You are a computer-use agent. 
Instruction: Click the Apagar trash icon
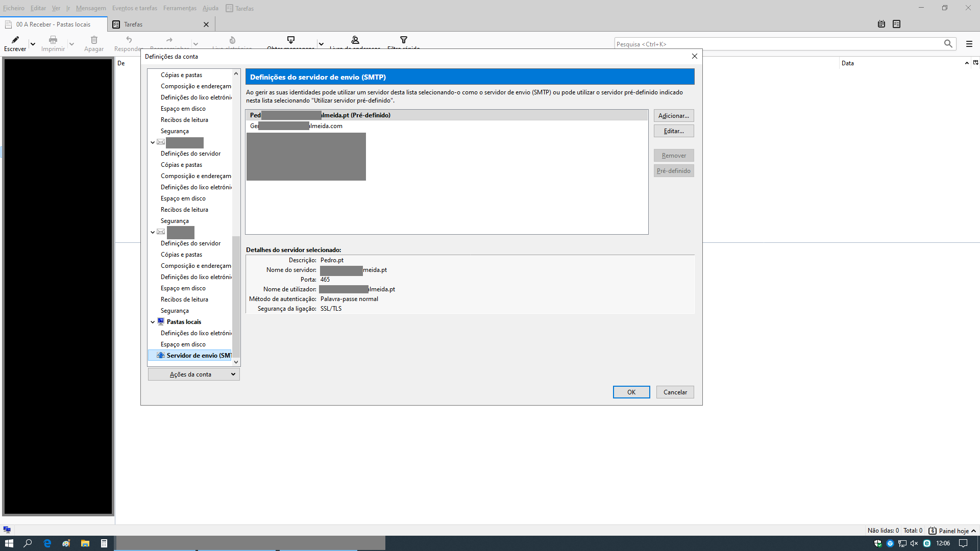click(x=94, y=40)
